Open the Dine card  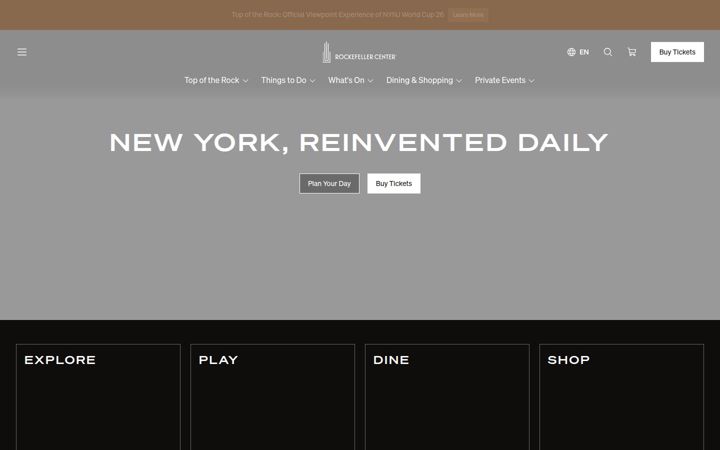447,397
